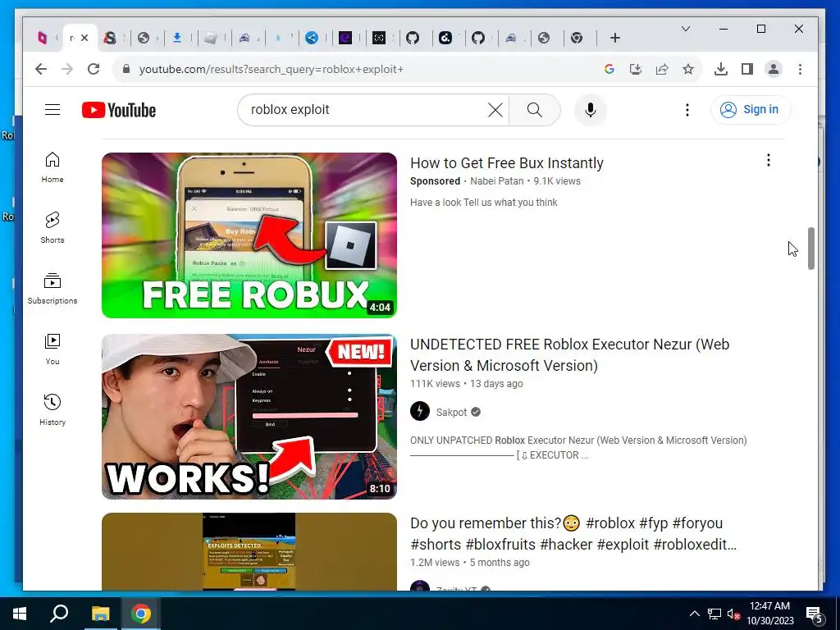Open Subscriptions in the sidebar
This screenshot has height=630, width=840.
tap(52, 289)
